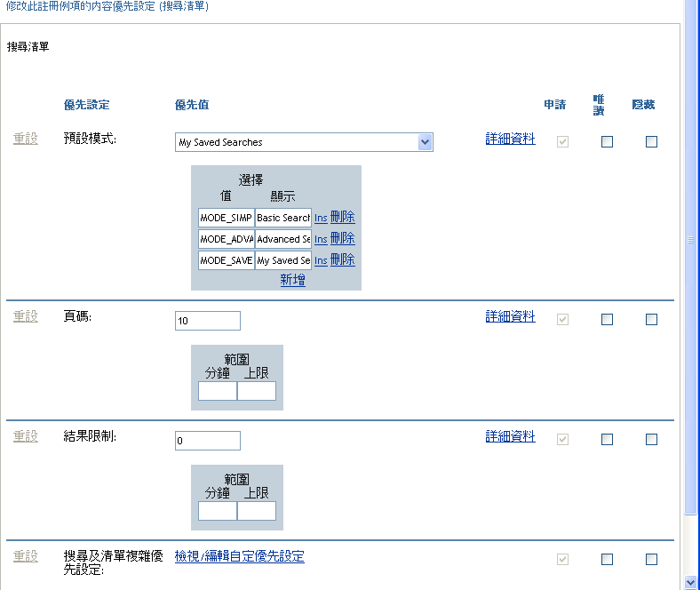Click 重設 link for 預設模式
Screen dimensions: 700x590
[x=26, y=139]
